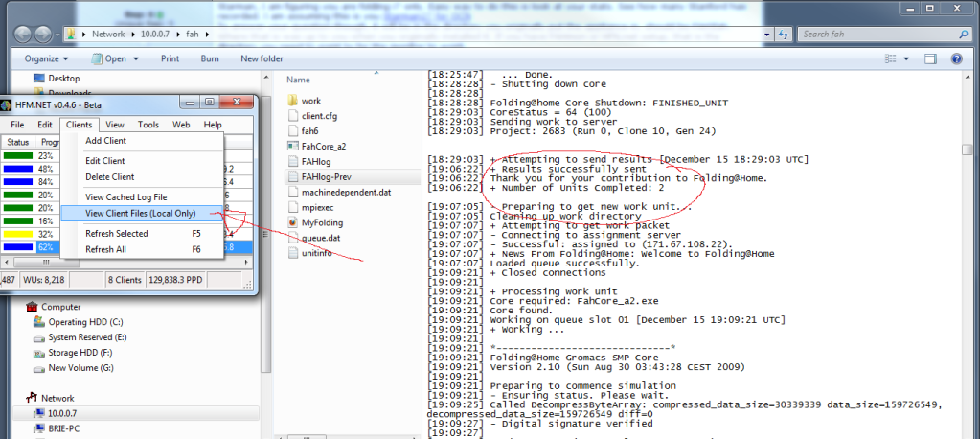Select the FAHlog file
This screenshot has height=439, width=980.
[315, 161]
